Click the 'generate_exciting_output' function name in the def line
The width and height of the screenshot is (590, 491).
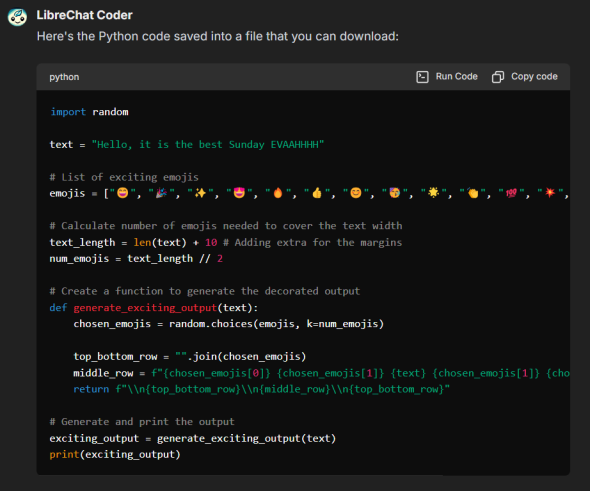[x=145, y=308]
